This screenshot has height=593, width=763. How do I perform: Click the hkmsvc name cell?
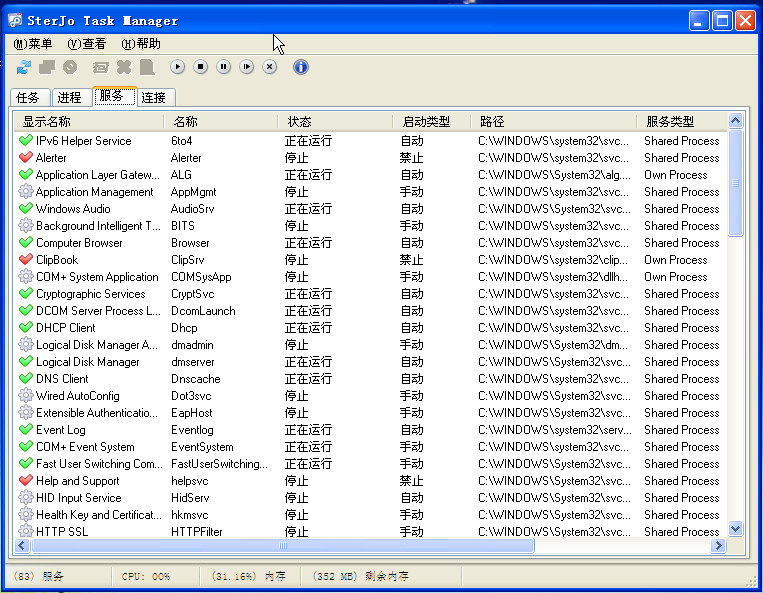pyautogui.click(x=189, y=515)
